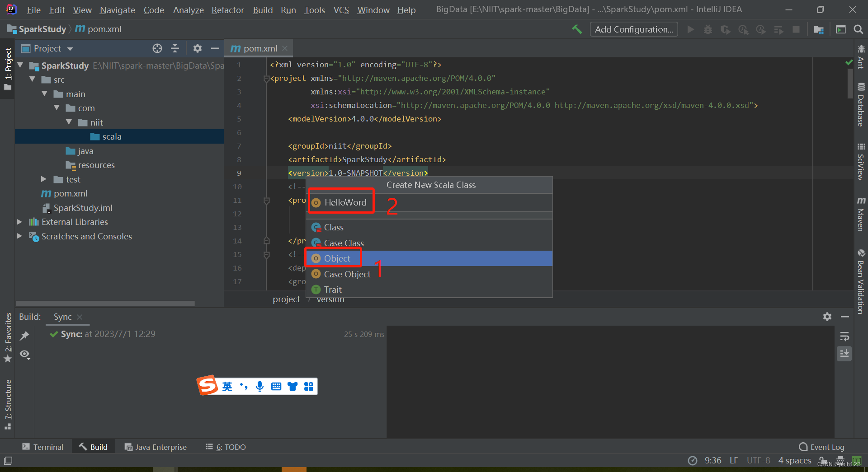
Task: Click the Build Project hammer icon
Action: [577, 29]
